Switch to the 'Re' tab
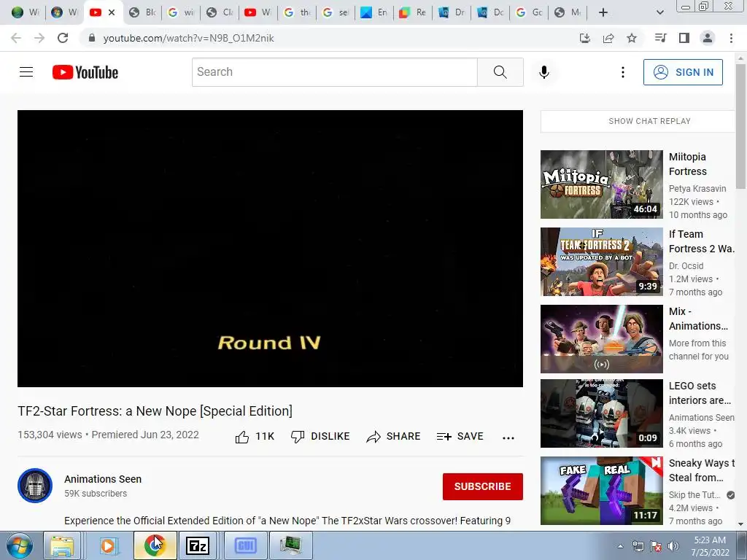Viewport: 747px width, 560px height. click(413, 12)
